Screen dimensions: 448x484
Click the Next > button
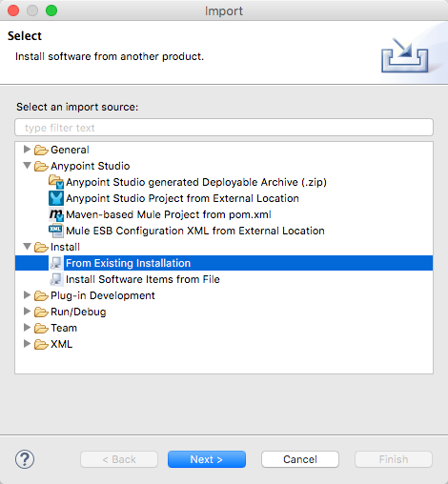(x=207, y=459)
